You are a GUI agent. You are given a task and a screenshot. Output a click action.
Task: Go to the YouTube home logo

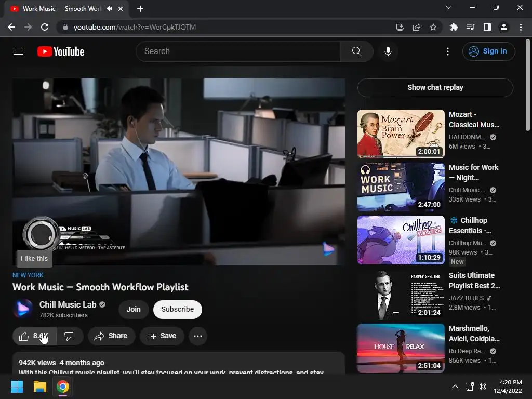click(61, 51)
